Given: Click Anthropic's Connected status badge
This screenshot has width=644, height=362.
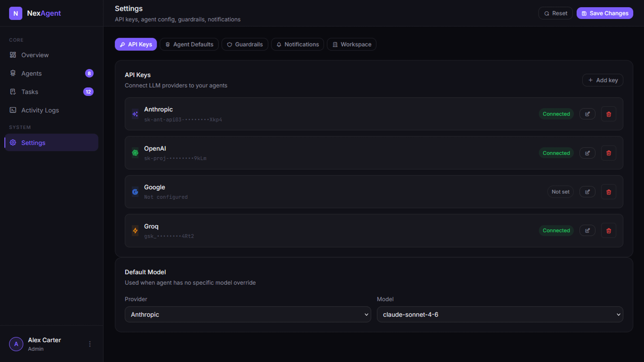Looking at the screenshot, I should (x=556, y=114).
